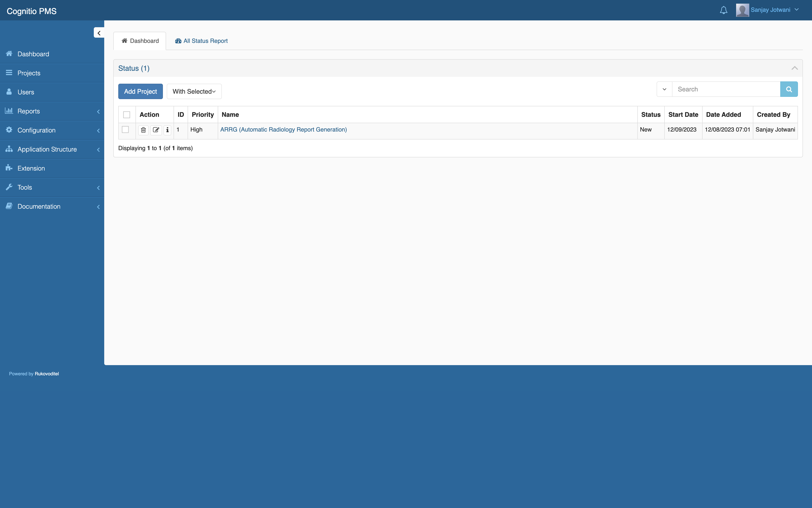Screen dimensions: 812x508
Task: Expand the Reports submenu arrow
Action: pos(98,112)
